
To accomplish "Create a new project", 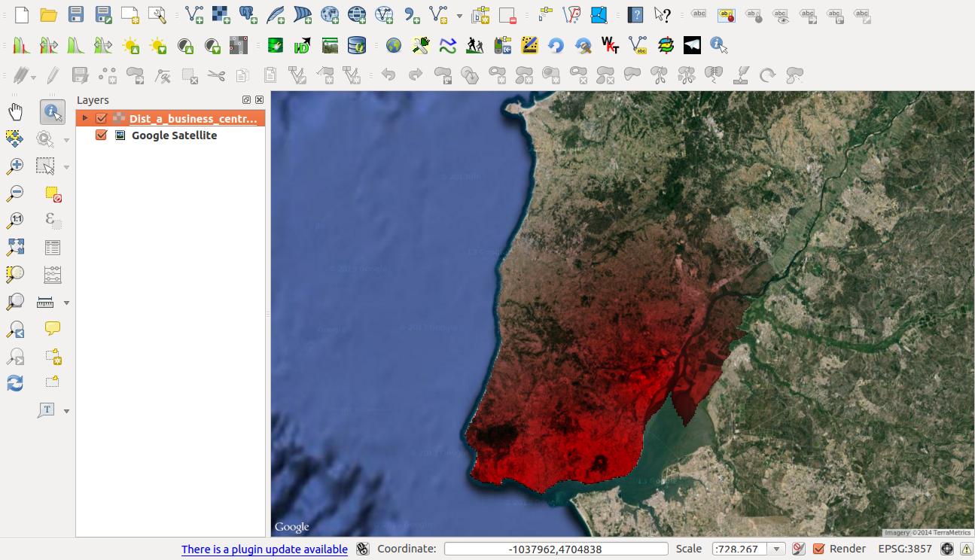I will click(x=21, y=14).
